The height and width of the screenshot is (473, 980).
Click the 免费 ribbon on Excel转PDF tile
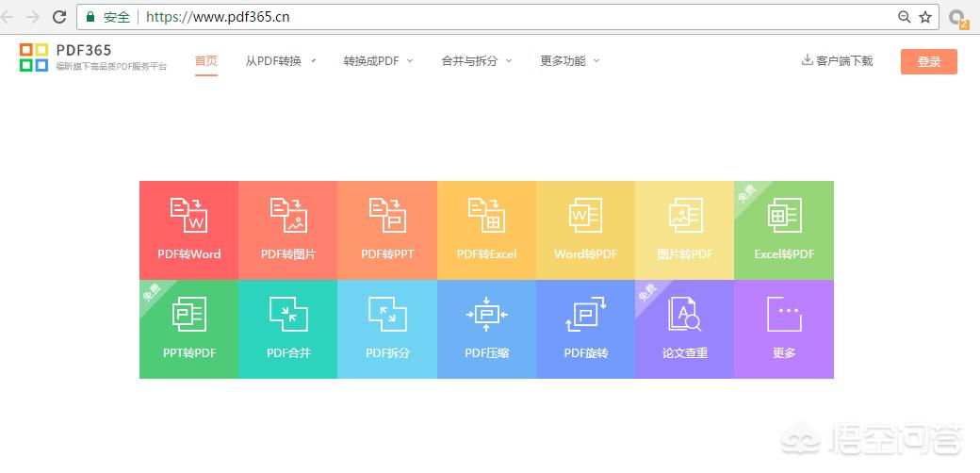coord(747,193)
